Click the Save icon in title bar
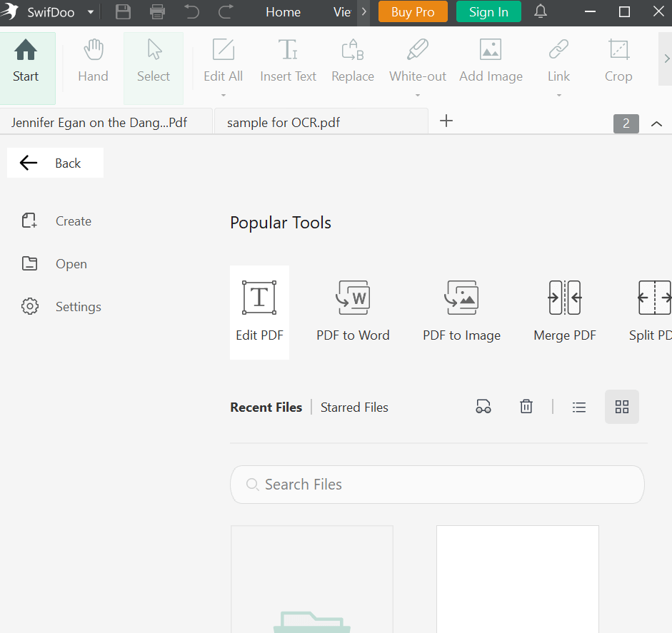 pyautogui.click(x=123, y=12)
